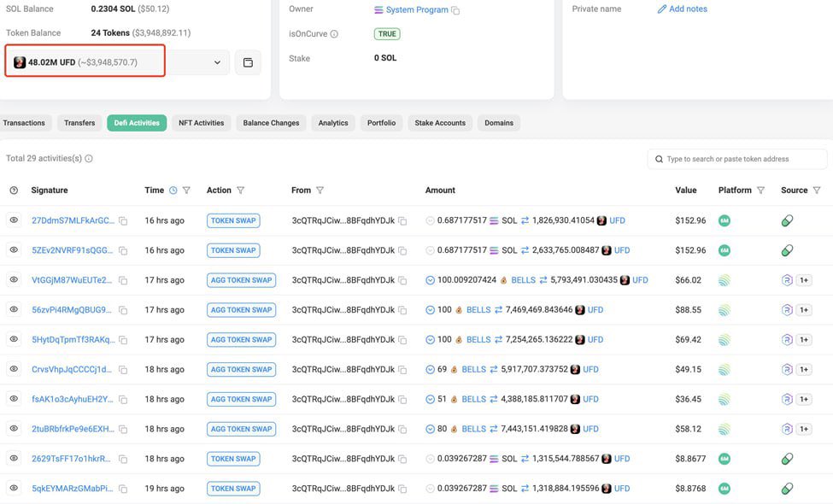Open the NFT Activities tab
The height and width of the screenshot is (504, 833).
click(202, 123)
